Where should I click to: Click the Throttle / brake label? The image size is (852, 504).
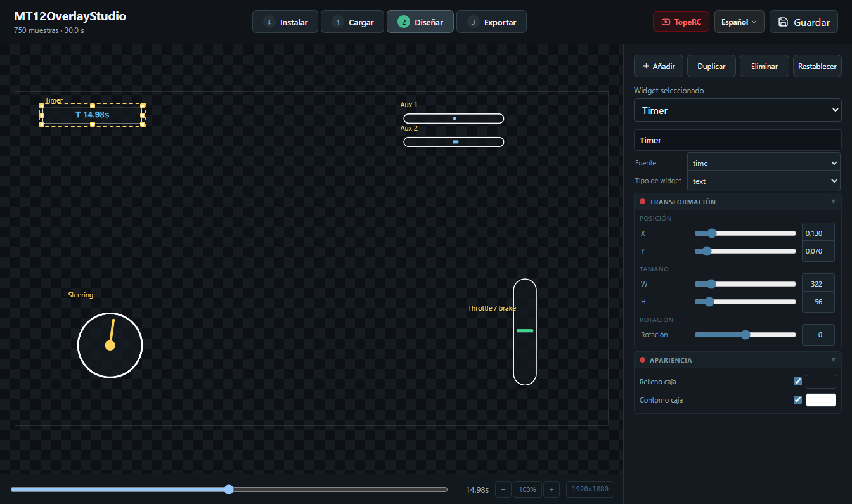[x=492, y=308]
